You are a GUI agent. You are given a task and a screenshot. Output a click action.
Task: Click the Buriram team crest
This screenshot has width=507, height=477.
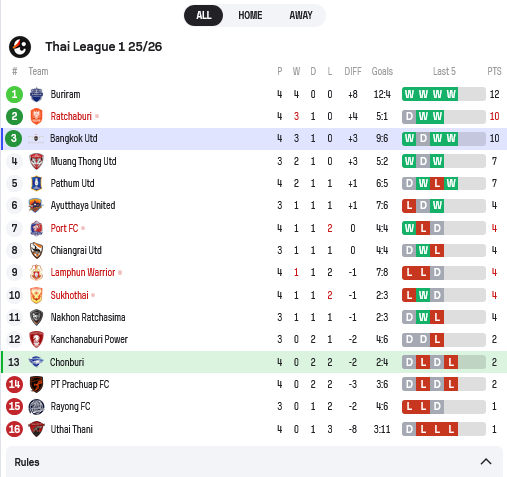coord(36,94)
